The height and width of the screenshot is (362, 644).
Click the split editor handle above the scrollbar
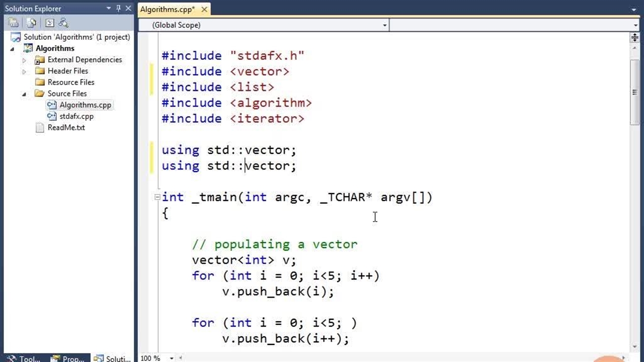[x=634, y=38]
